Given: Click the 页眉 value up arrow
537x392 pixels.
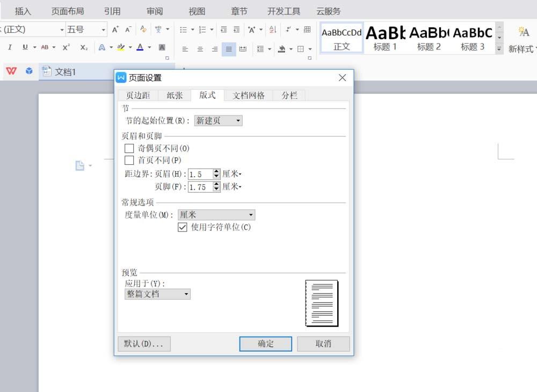Looking at the screenshot, I should click(216, 171).
